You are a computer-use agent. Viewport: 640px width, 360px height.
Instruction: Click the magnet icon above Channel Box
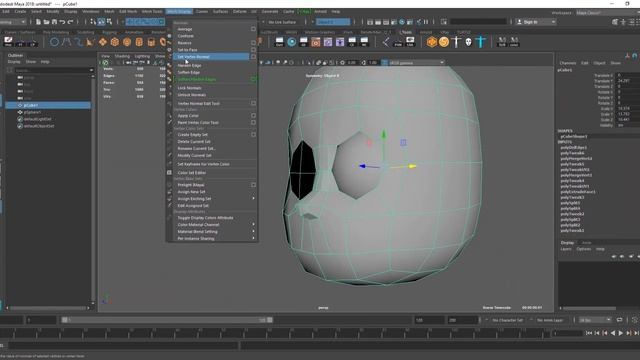[x=635, y=56]
